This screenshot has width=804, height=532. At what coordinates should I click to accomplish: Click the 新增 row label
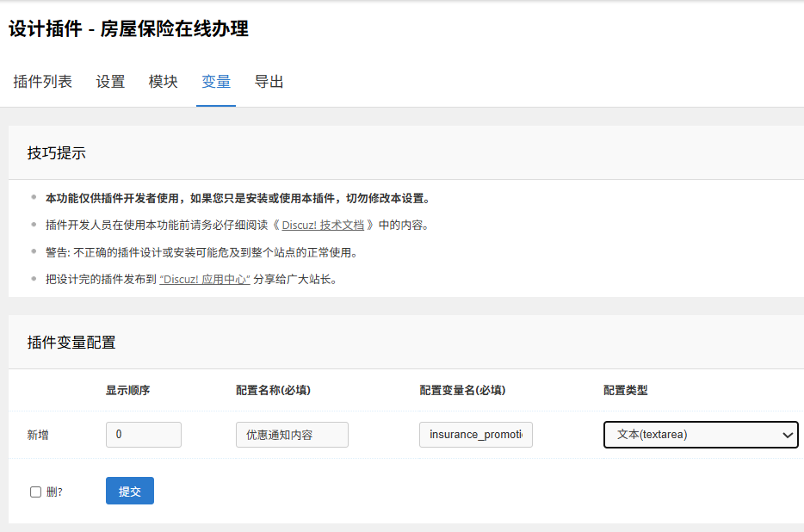click(38, 435)
